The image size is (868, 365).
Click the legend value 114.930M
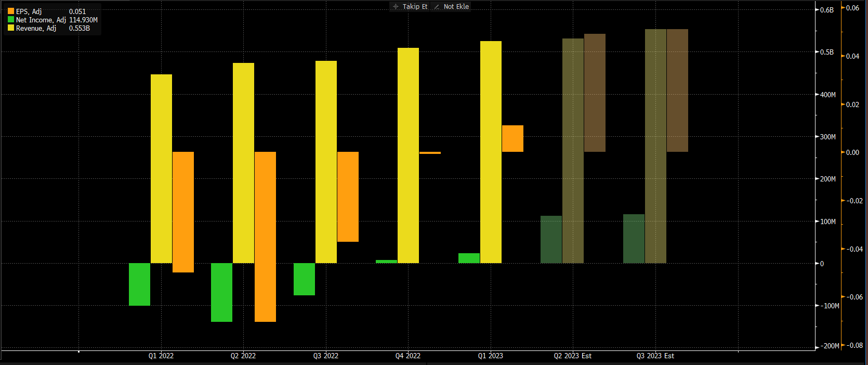83,20
